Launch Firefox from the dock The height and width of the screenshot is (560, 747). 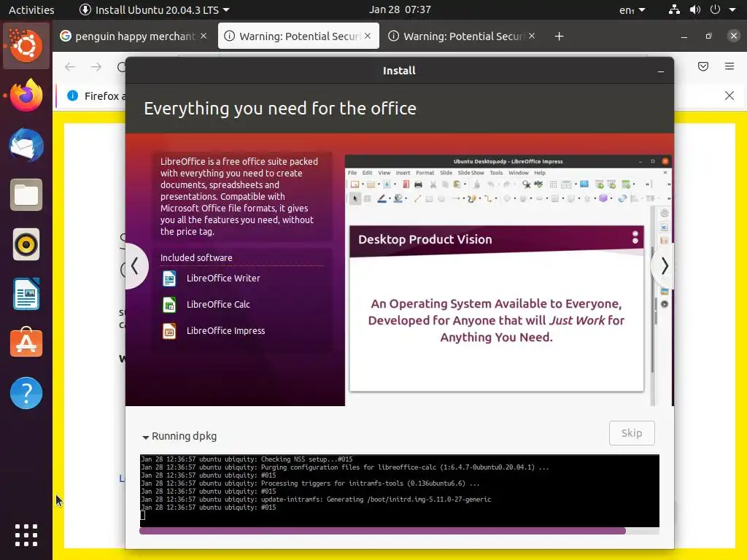point(26,96)
